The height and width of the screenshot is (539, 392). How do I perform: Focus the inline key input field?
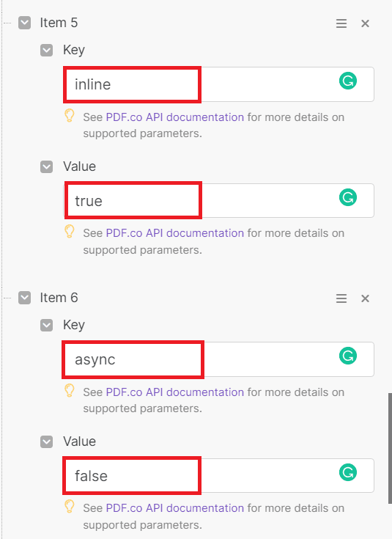coord(219,84)
